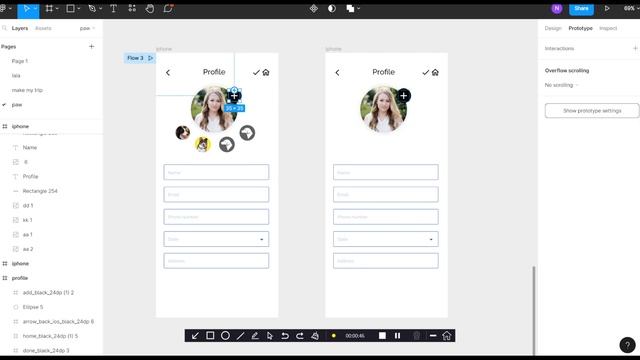
Task: Select the dd 1 layer
Action: [x=28, y=205]
